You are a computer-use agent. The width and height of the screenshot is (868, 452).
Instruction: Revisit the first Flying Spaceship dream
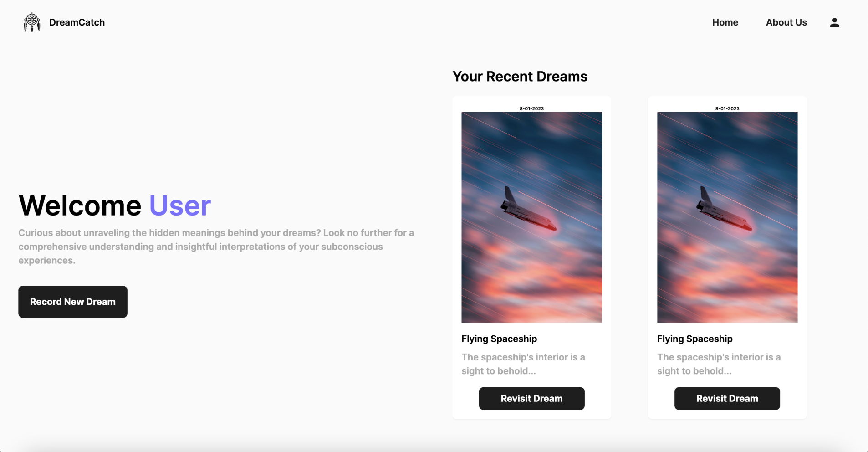pos(531,398)
